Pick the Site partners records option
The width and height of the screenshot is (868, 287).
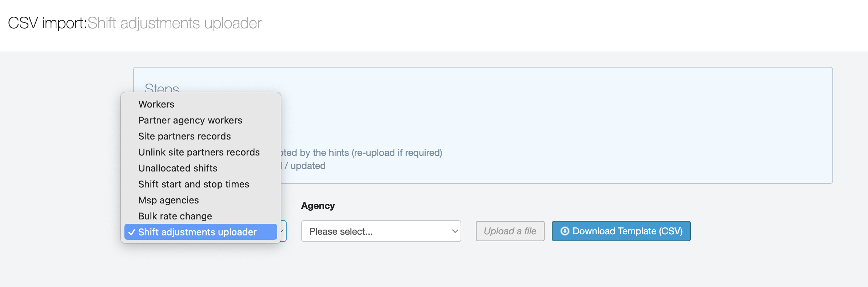click(184, 136)
